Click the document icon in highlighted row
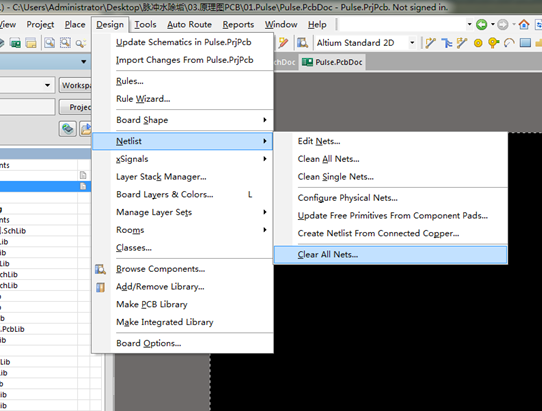The image size is (542, 411). coord(83,186)
